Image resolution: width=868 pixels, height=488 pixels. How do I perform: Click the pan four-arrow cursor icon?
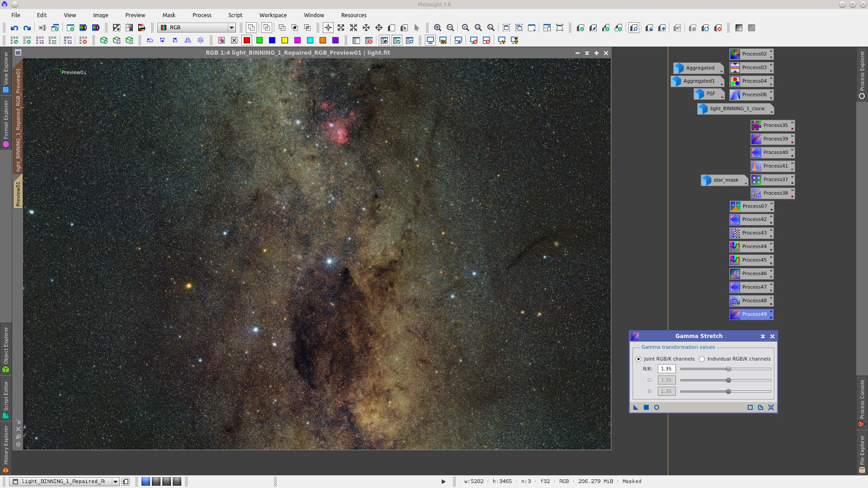pos(379,28)
